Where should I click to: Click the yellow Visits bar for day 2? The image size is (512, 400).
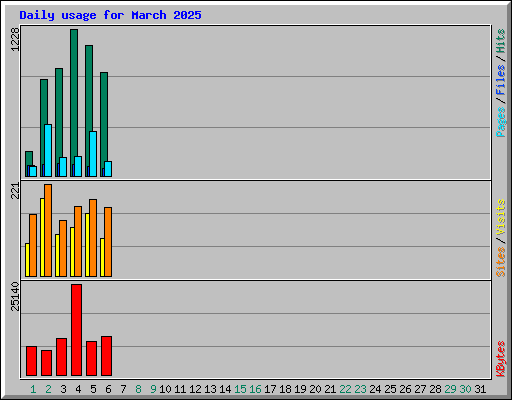pos(42,237)
